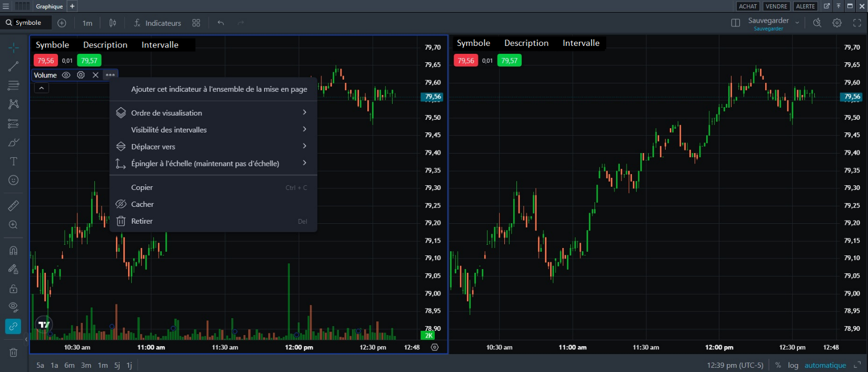868x372 pixels.
Task: Click the red 79,56 bid price
Action: pos(45,61)
